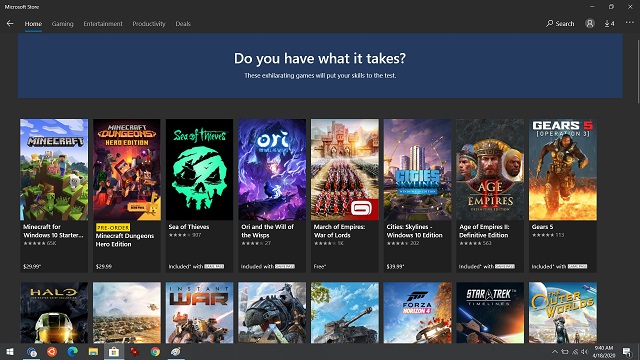
Task: Open the See more ellipsis menu
Action: pos(629,23)
